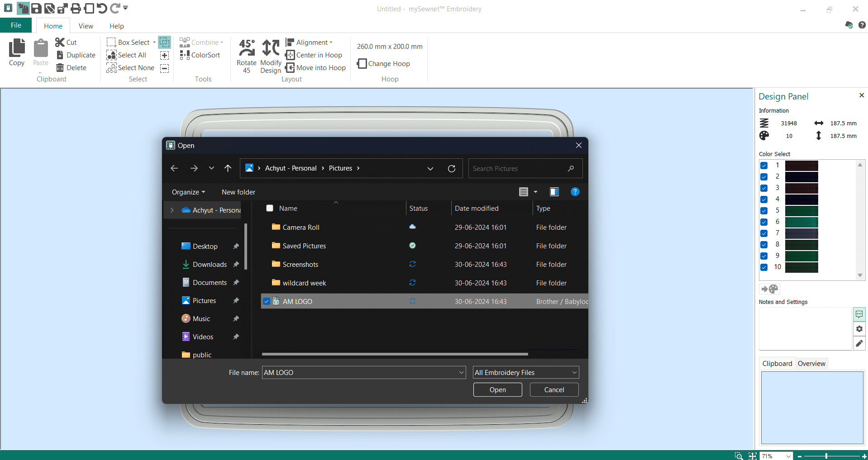Click New folder in Open dialog
Viewport: 868px width, 460px height.
pyautogui.click(x=238, y=192)
